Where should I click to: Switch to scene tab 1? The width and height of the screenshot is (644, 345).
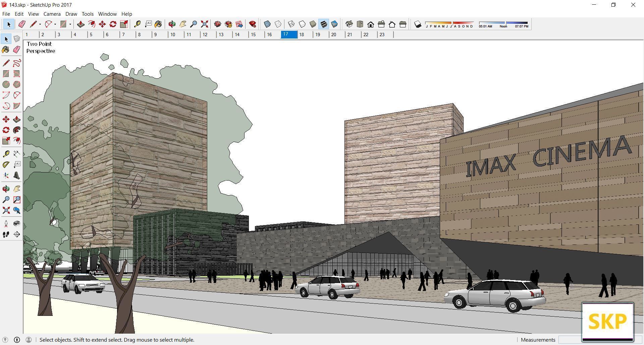31,34
